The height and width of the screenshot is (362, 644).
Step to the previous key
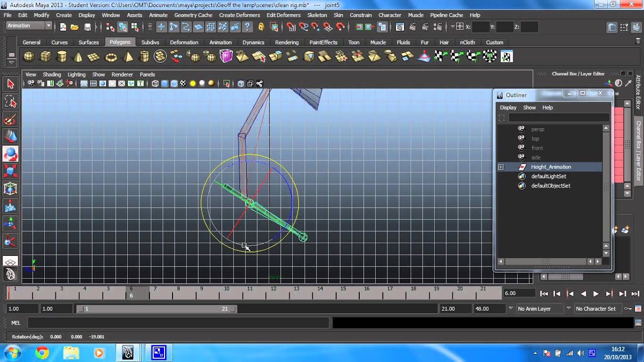pyautogui.click(x=570, y=294)
